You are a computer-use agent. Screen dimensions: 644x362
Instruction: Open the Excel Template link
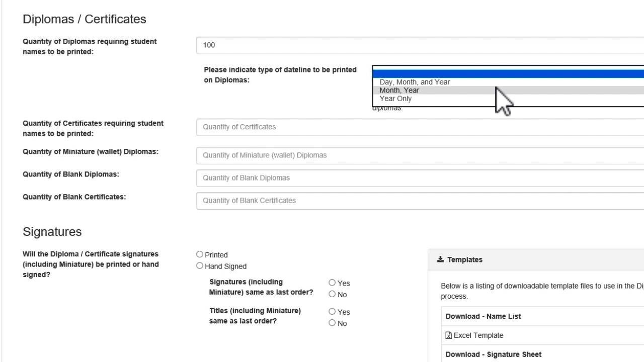point(478,335)
